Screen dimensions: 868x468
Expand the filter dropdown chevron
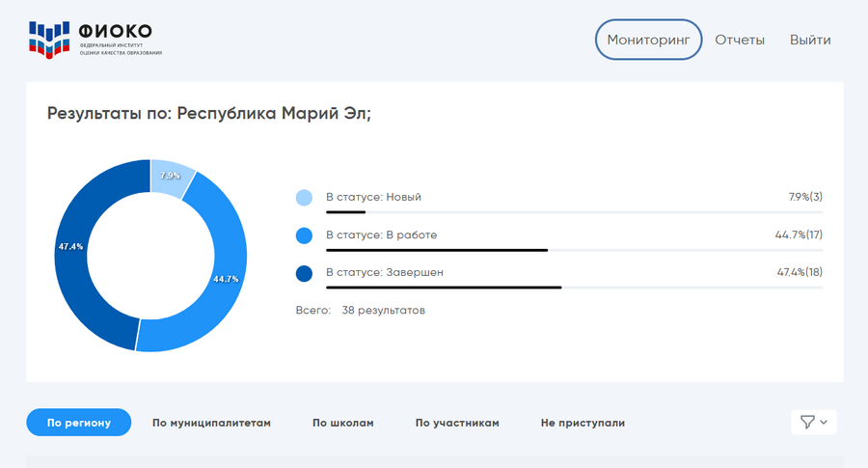(824, 423)
